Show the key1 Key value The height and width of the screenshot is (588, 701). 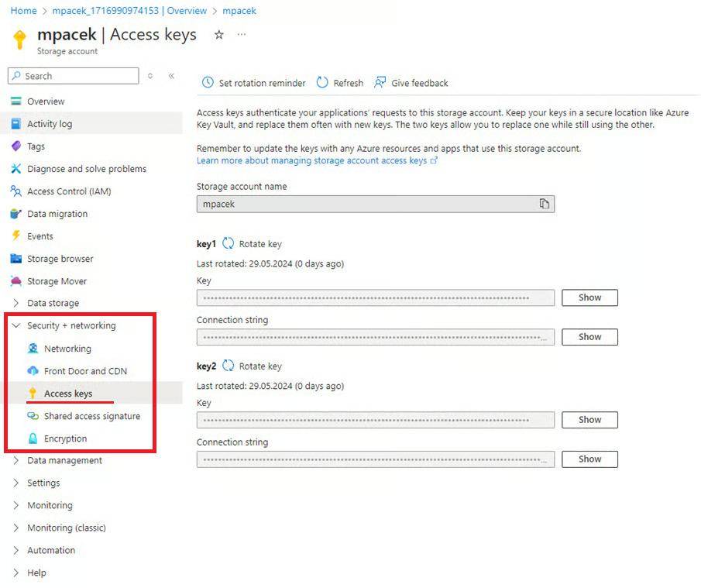click(x=589, y=297)
